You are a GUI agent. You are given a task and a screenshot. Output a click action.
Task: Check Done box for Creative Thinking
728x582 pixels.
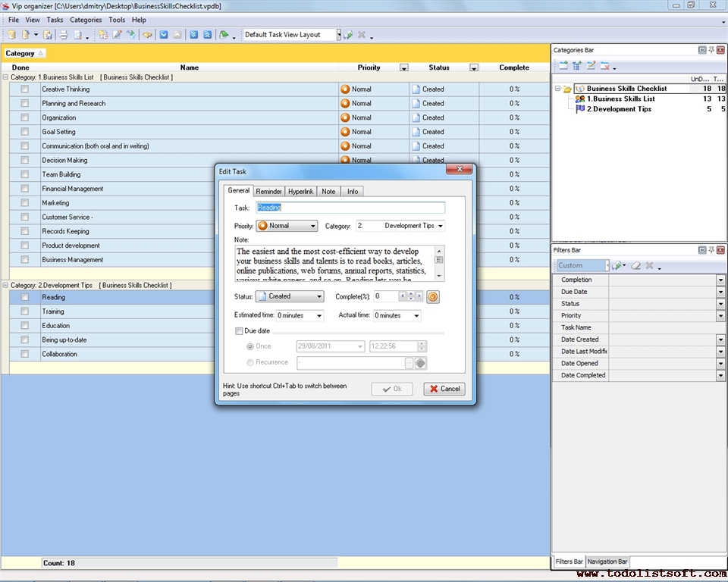[x=24, y=89]
